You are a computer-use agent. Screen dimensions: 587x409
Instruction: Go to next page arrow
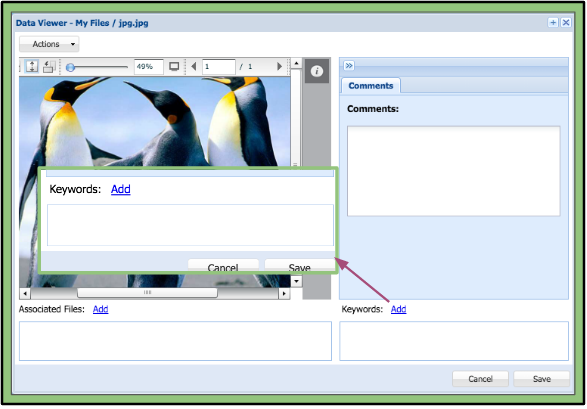coord(279,67)
